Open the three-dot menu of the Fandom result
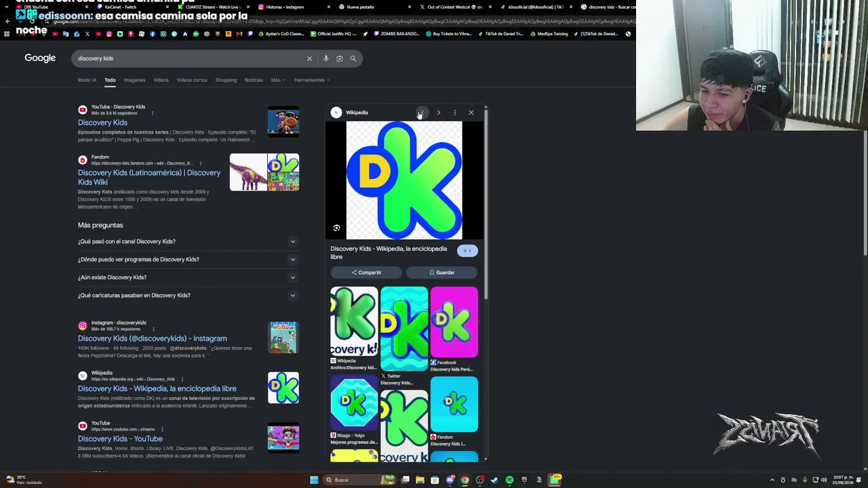This screenshot has height=488, width=868. click(x=200, y=163)
